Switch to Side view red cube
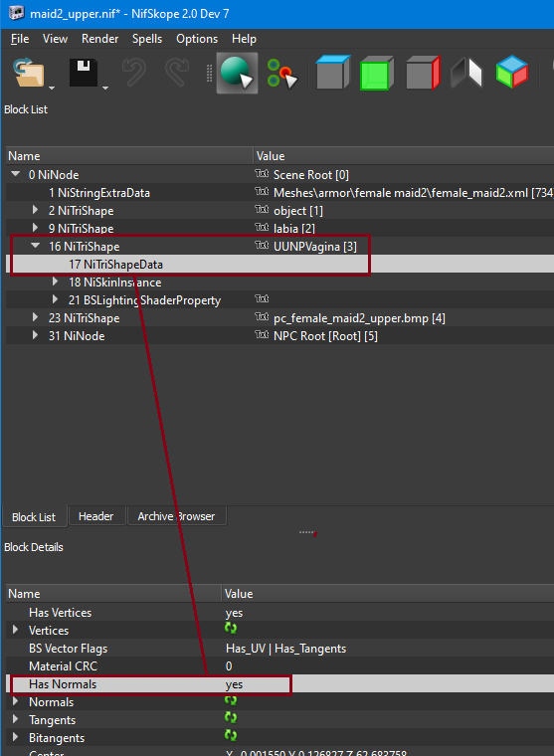This screenshot has width=554, height=756. tap(423, 73)
